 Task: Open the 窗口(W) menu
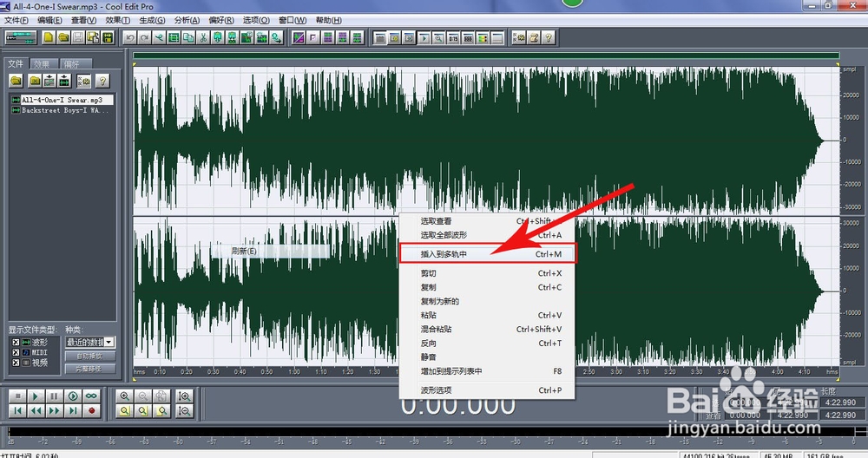pos(293,20)
